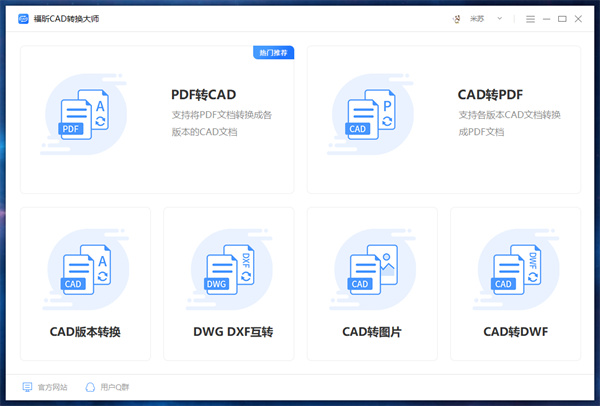Expand the account dropdown arrow

[500, 19]
